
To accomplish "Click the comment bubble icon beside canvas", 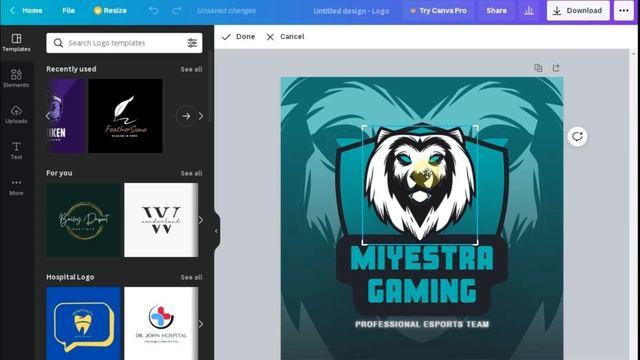I will point(577,136).
